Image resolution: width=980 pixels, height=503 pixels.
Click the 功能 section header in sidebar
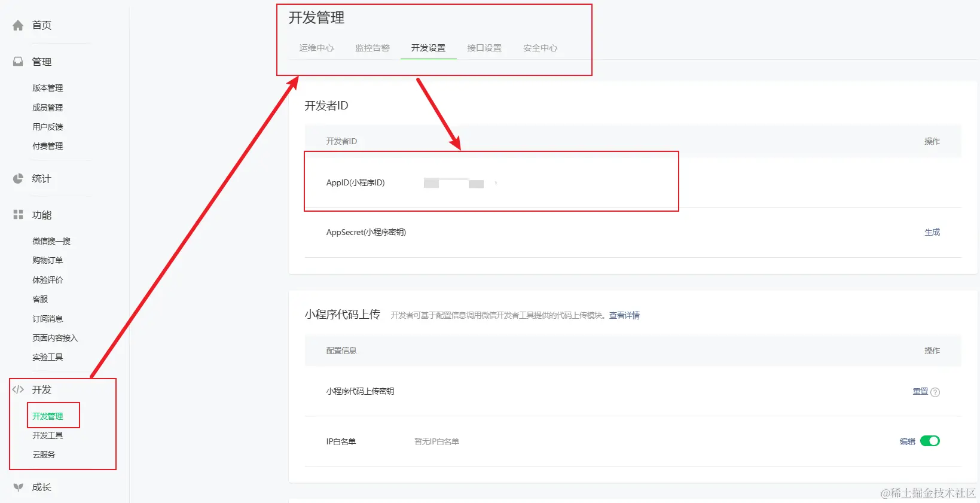42,215
